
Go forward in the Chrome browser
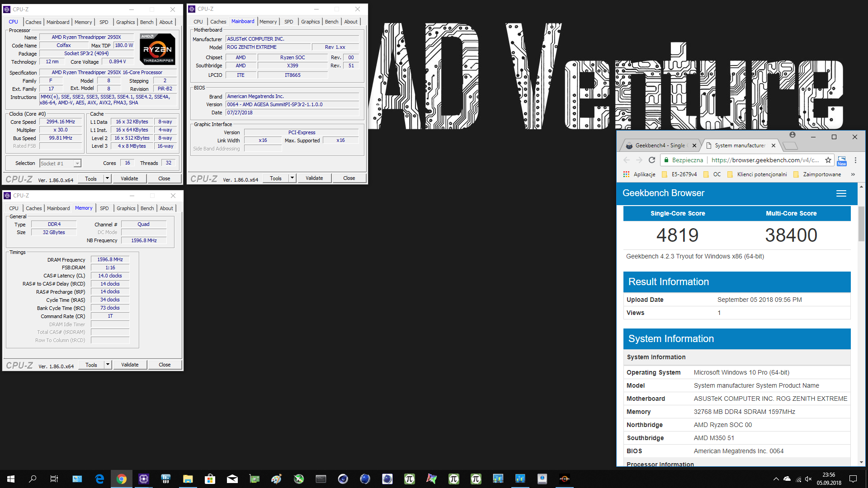[x=639, y=160]
